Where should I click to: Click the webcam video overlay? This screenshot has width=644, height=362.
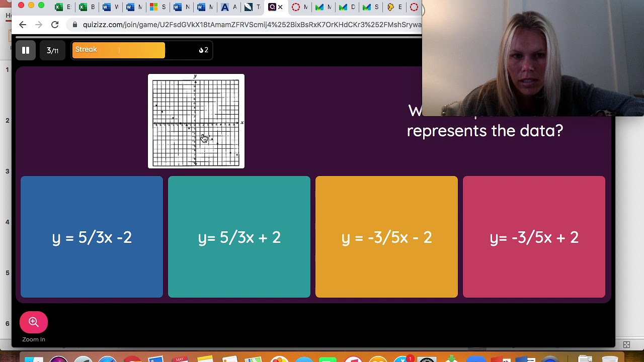click(x=533, y=58)
